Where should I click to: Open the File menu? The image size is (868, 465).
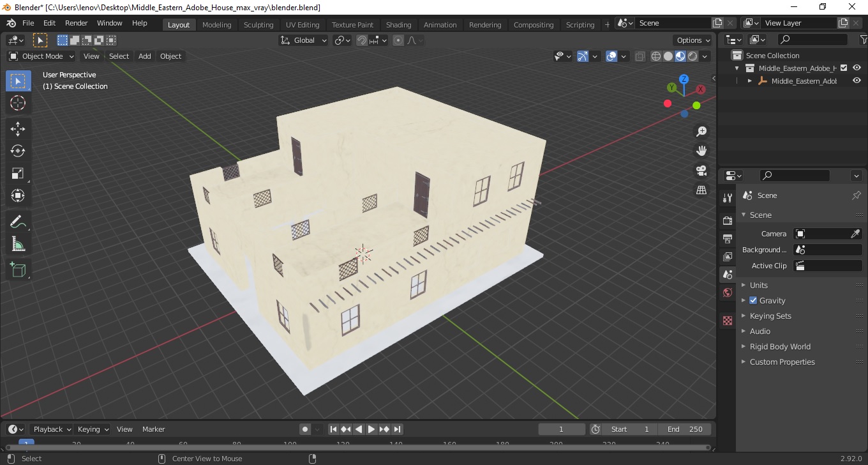click(x=28, y=23)
